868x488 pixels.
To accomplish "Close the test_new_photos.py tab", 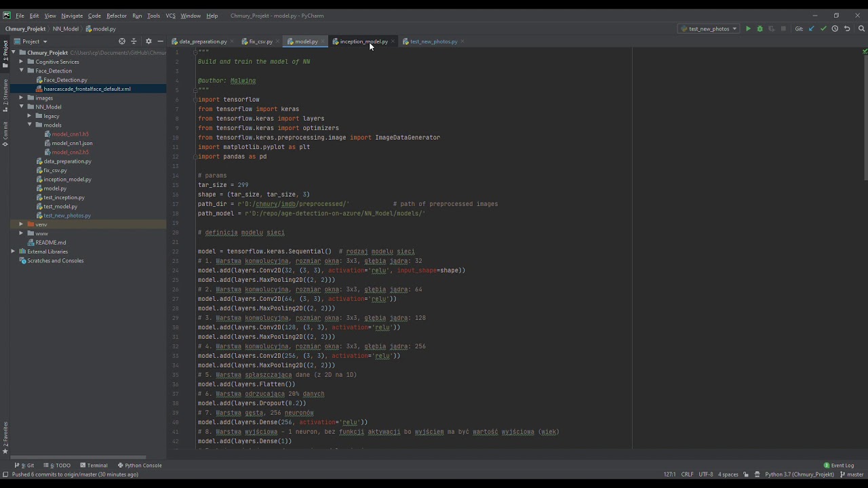I will (462, 41).
